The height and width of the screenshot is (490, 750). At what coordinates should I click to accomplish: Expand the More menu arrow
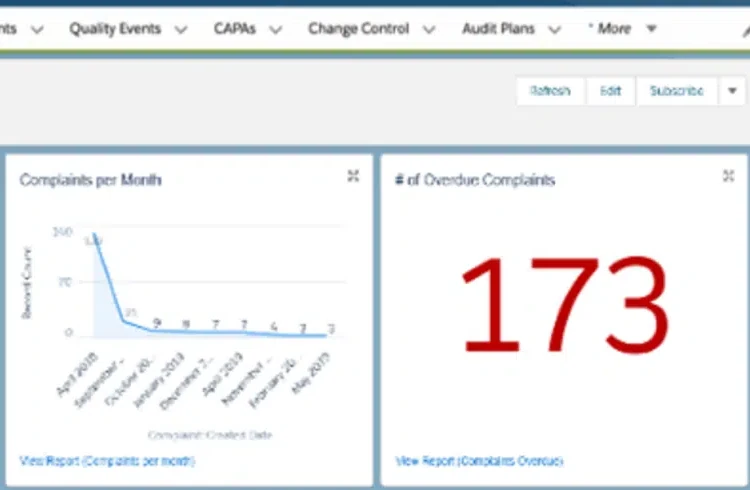651,29
